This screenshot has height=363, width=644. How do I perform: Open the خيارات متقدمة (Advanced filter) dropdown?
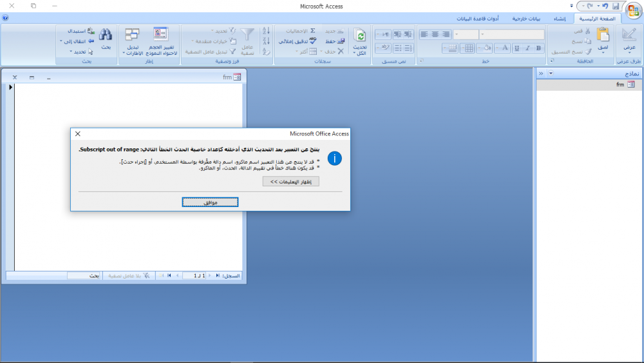(214, 41)
